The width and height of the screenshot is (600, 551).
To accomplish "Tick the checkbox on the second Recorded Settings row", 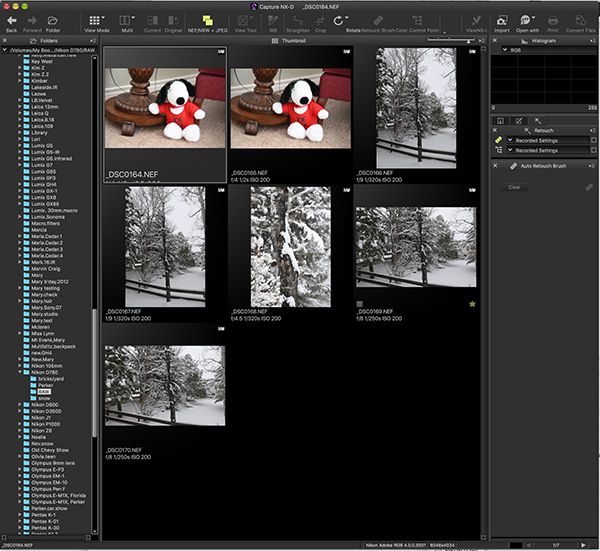I will (x=593, y=150).
